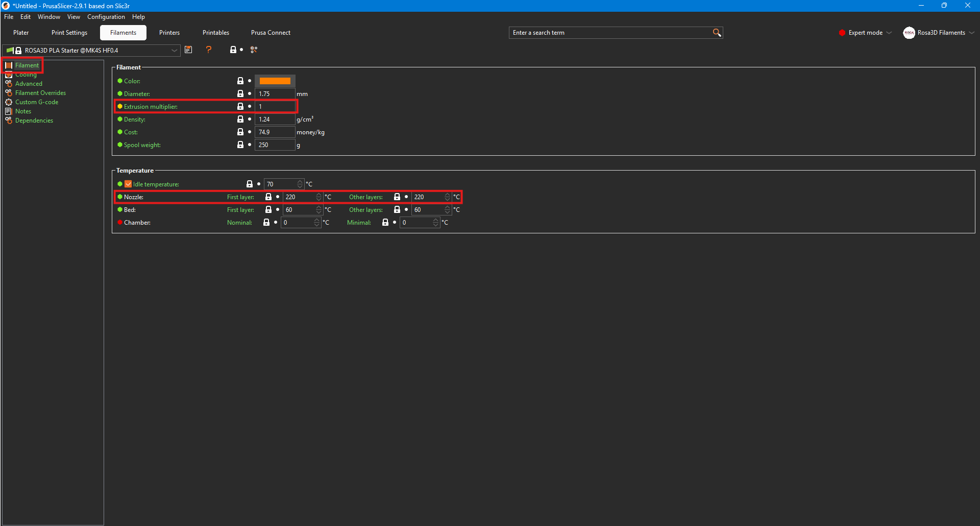Image resolution: width=980 pixels, height=526 pixels.
Task: Open the Configuration menu
Action: click(106, 17)
